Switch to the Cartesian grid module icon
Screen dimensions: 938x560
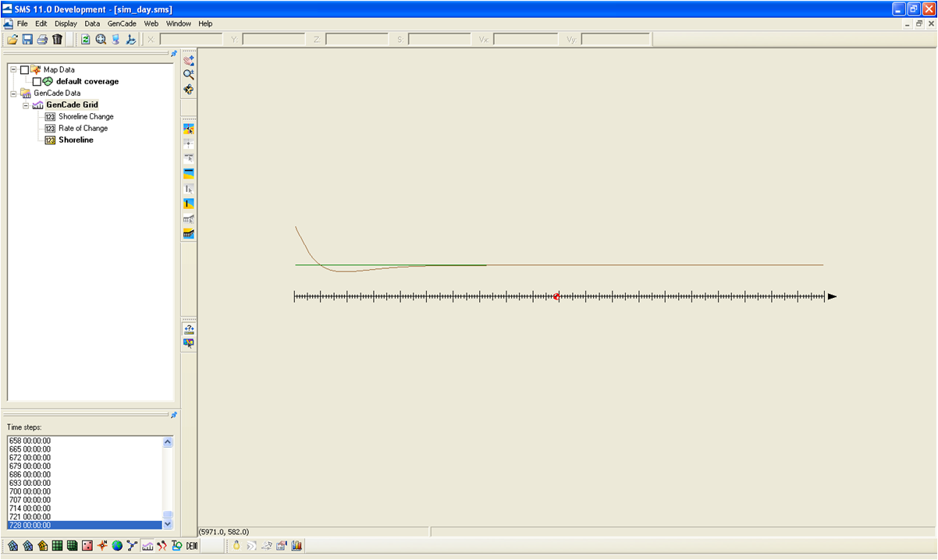pos(57,546)
